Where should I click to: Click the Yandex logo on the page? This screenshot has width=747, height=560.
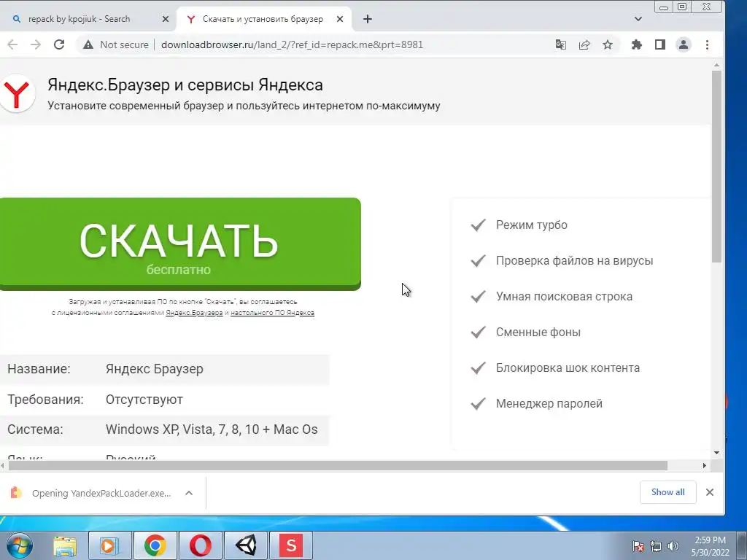18,93
